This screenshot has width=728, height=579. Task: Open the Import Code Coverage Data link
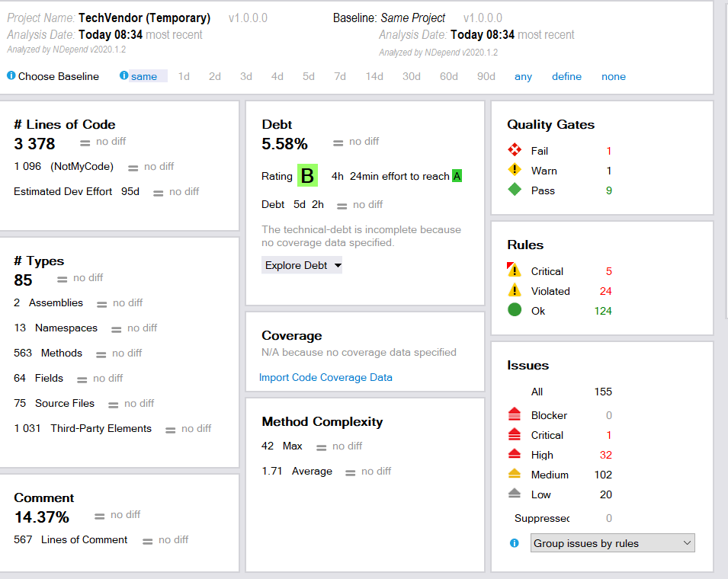(326, 377)
